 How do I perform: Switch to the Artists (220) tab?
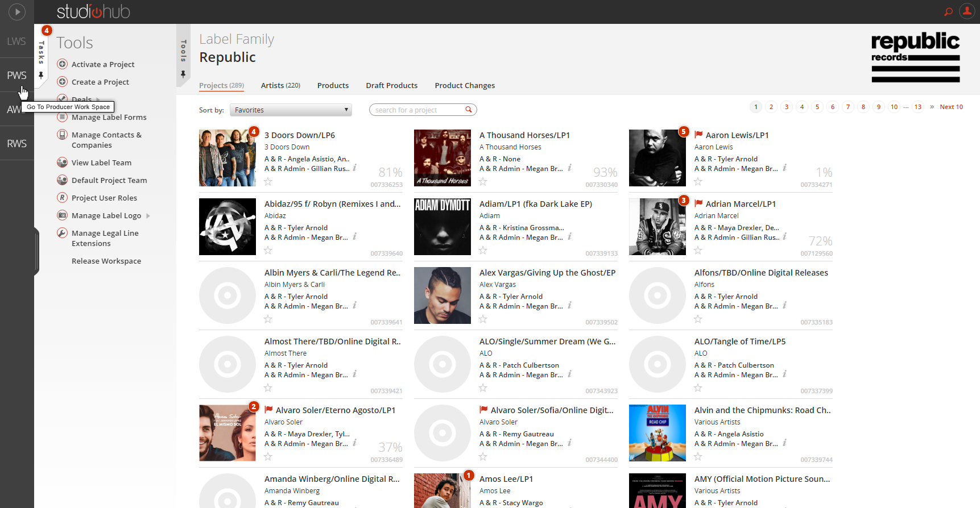click(x=280, y=86)
